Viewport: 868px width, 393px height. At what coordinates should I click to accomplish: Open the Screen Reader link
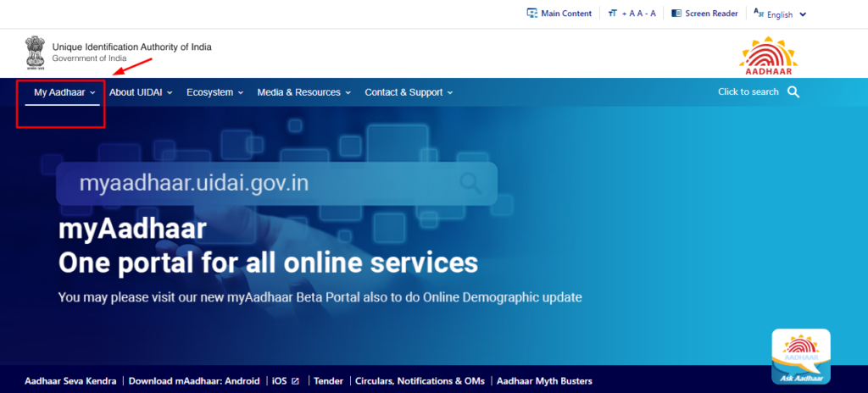pyautogui.click(x=711, y=14)
